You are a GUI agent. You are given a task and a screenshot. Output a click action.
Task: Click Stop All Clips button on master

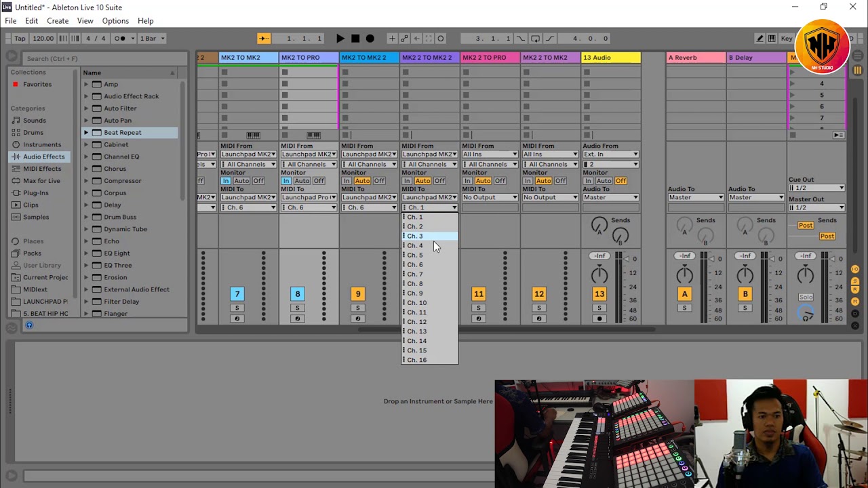tap(792, 136)
